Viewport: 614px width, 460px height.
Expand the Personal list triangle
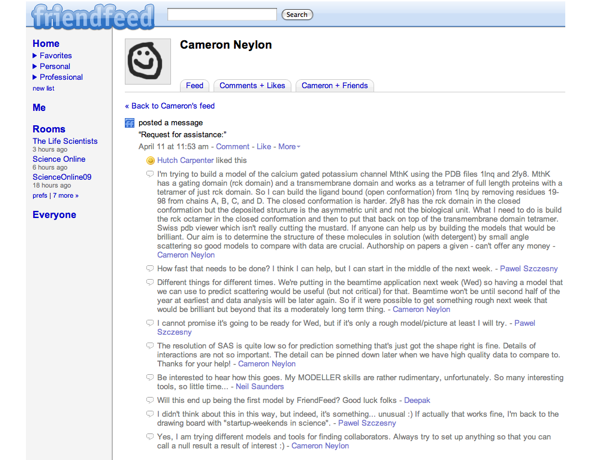(34, 66)
